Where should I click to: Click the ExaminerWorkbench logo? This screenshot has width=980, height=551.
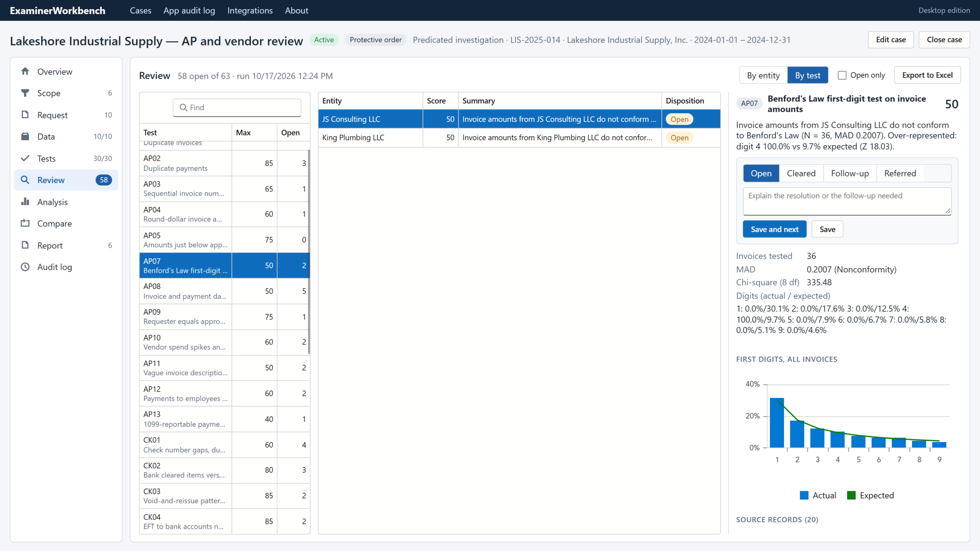[x=57, y=10]
